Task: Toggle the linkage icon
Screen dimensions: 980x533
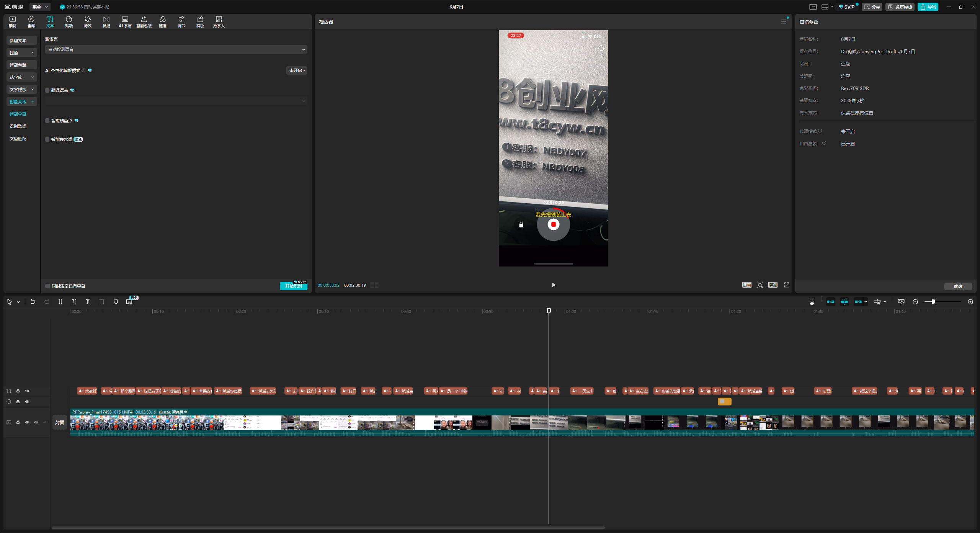Action: pyautogui.click(x=858, y=302)
